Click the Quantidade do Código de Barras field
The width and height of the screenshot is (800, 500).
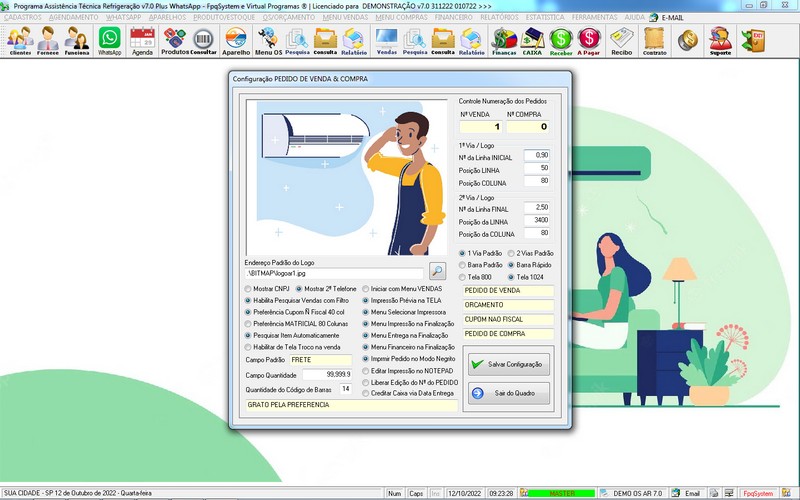(x=345, y=389)
